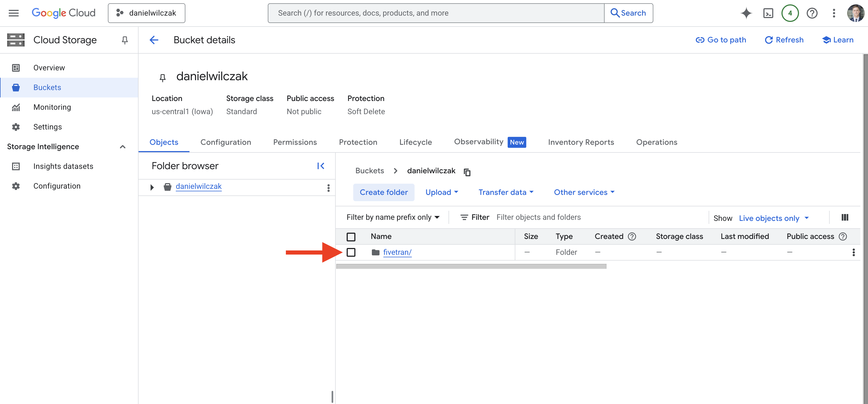Screen dimensions: 868x404
Task: Click the Search button
Action: coord(628,13)
